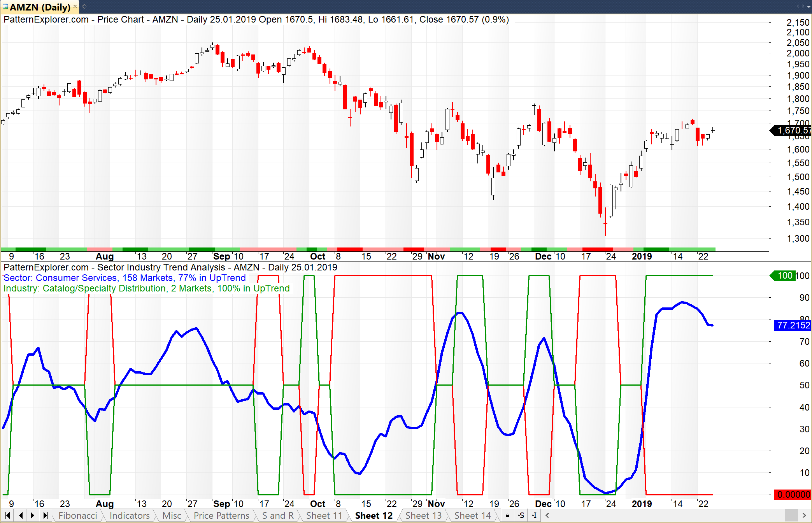Jump to the first sheet tab
The image size is (812, 523).
(x=7, y=516)
